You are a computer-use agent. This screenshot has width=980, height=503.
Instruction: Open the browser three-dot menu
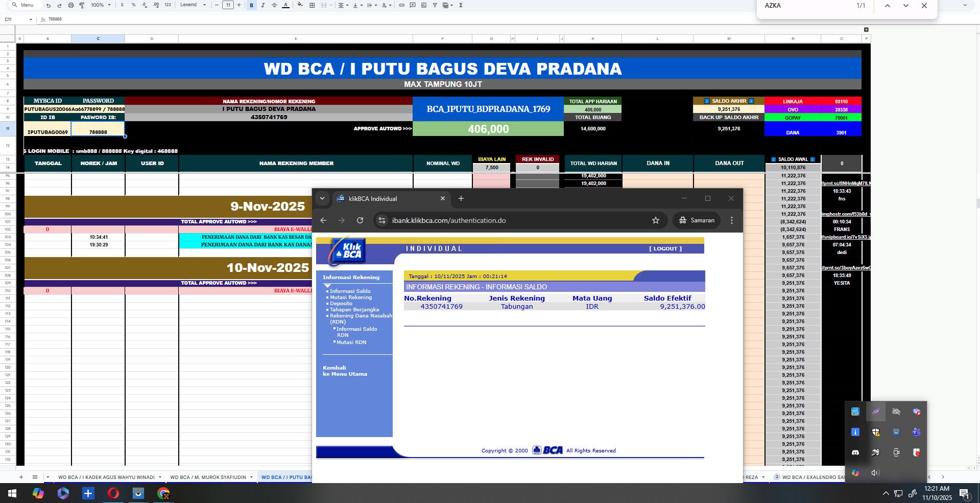pyautogui.click(x=732, y=220)
